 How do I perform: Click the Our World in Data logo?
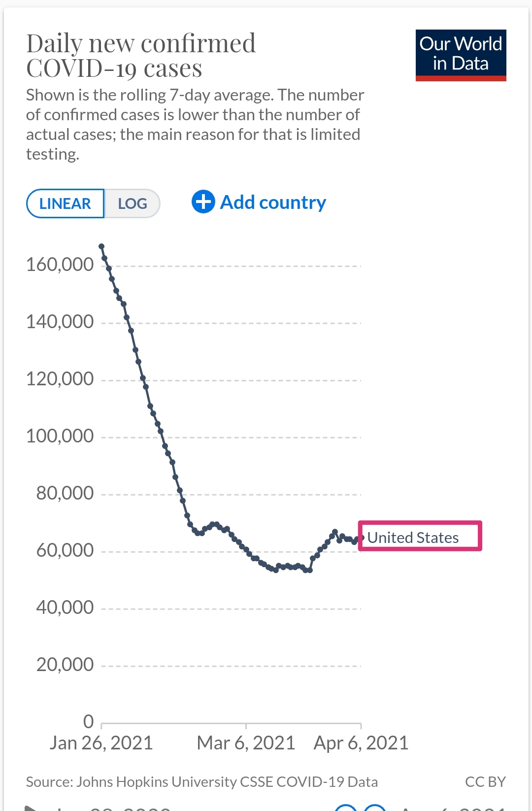tap(461, 55)
